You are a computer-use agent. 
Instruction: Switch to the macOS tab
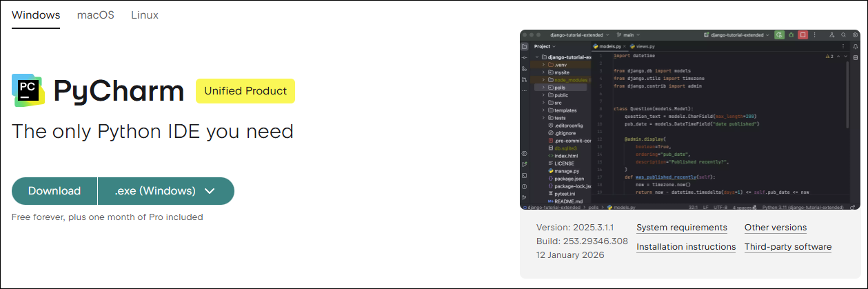(96, 14)
